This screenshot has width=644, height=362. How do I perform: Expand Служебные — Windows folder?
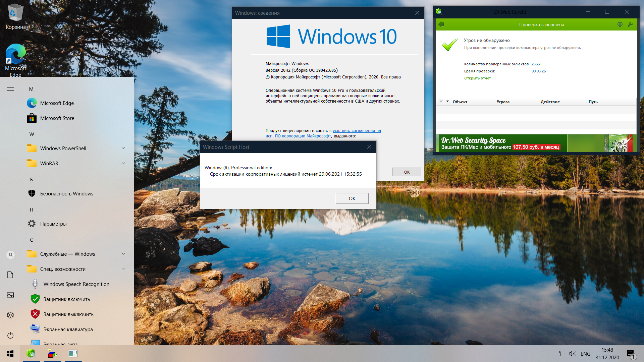(123, 254)
